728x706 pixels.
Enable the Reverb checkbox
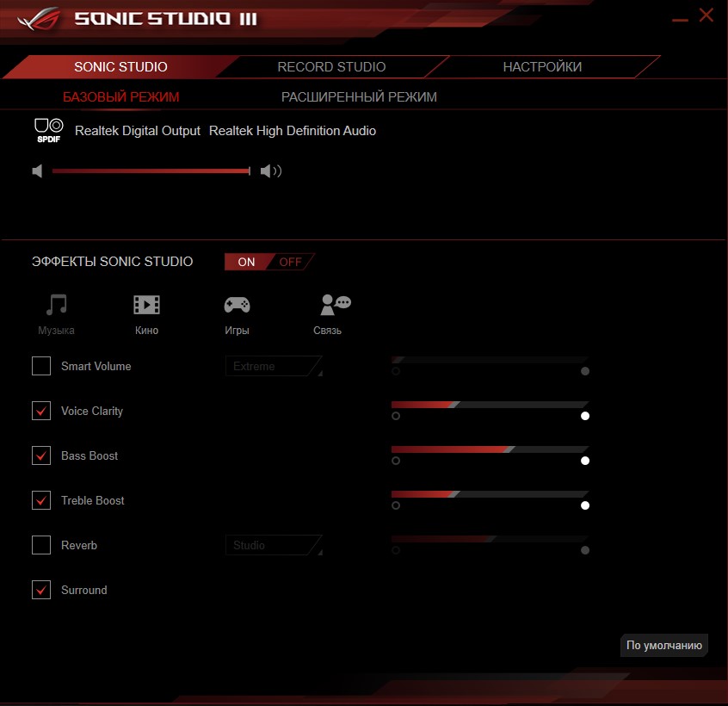41,545
